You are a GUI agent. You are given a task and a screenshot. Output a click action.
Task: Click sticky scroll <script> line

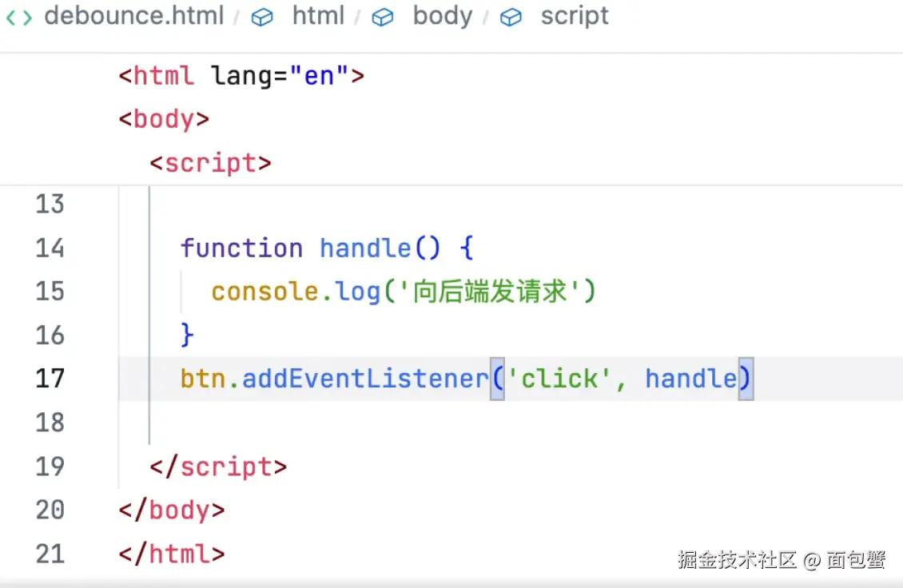pos(211,163)
